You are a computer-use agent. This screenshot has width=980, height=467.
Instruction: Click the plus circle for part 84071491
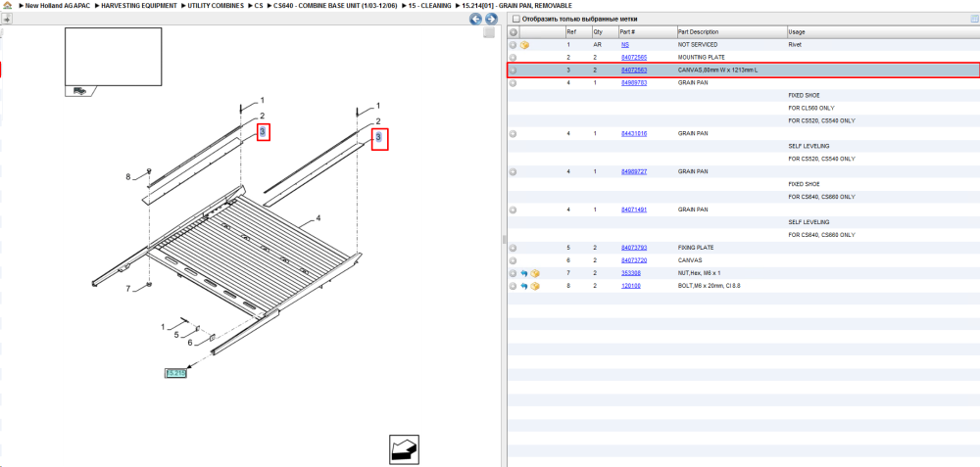click(x=514, y=210)
